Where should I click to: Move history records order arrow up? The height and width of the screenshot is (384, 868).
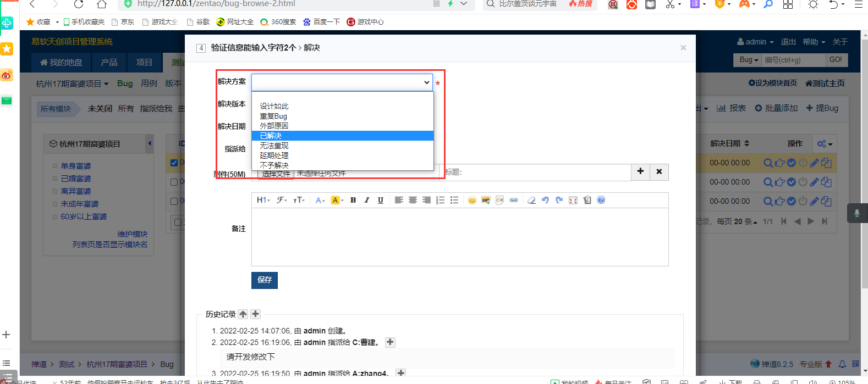point(243,314)
